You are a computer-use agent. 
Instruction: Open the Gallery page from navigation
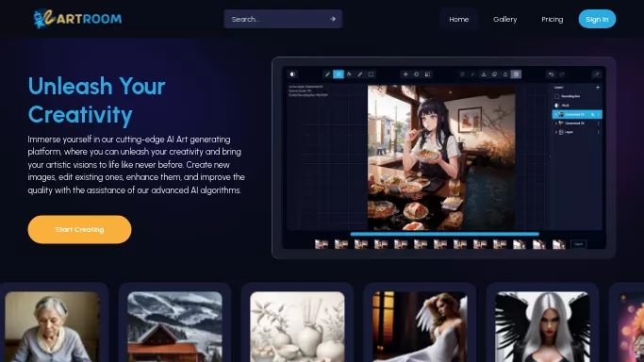click(504, 19)
